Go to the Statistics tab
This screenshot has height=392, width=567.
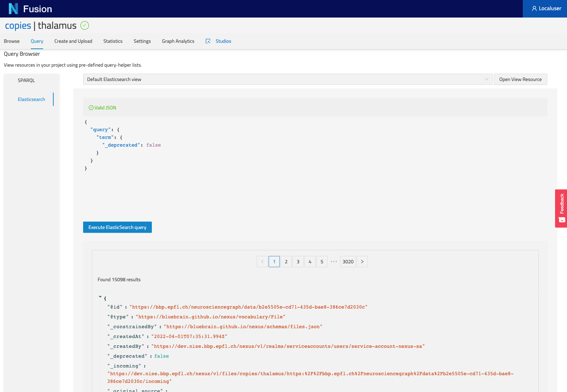[113, 41]
